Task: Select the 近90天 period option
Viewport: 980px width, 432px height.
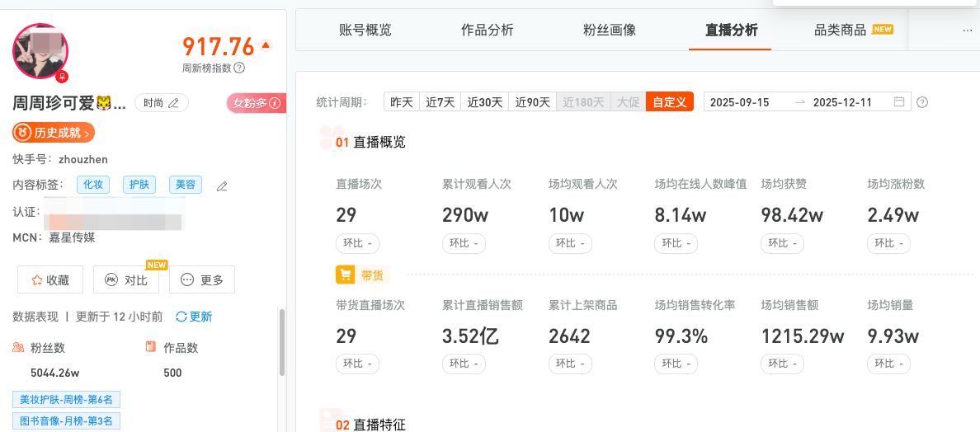Action: click(533, 101)
